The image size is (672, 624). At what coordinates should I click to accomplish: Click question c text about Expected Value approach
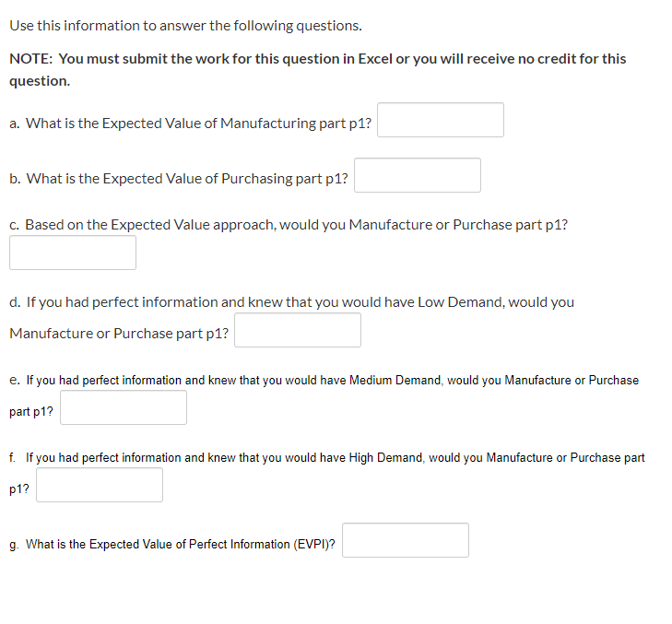click(x=289, y=225)
